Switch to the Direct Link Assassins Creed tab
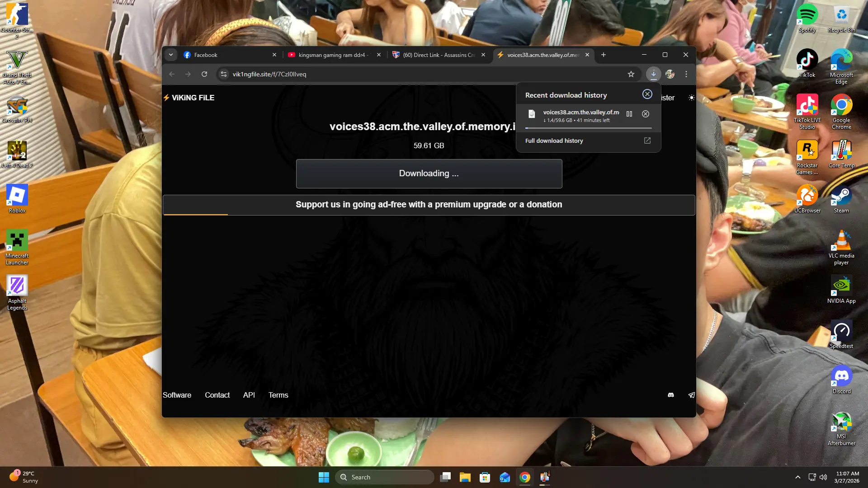Viewport: 868px width, 488px height. point(438,55)
